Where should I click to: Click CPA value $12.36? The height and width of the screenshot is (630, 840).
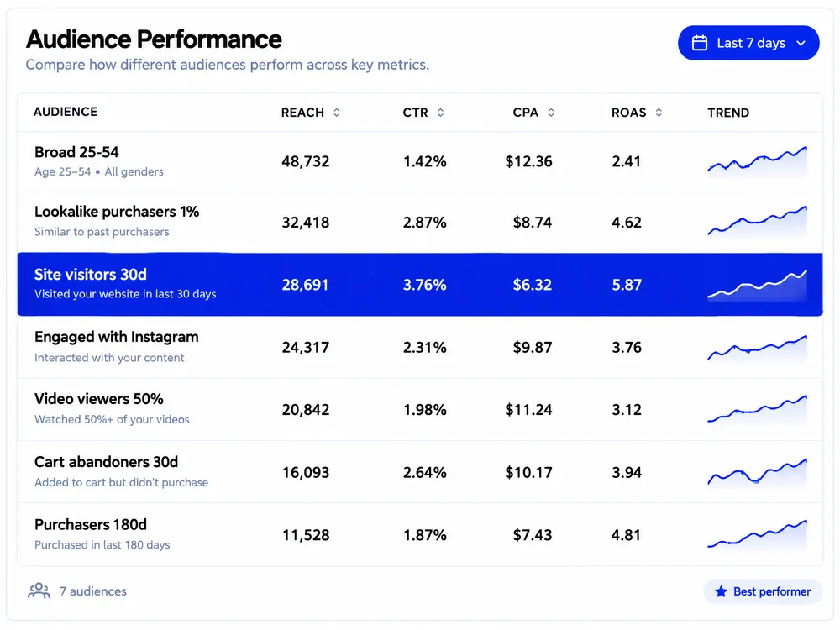pyautogui.click(x=528, y=161)
